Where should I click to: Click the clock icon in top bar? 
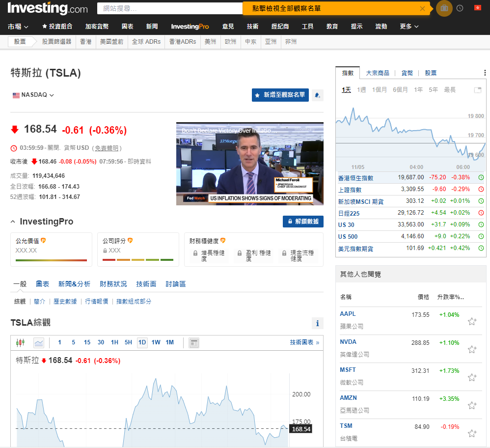[x=460, y=8]
